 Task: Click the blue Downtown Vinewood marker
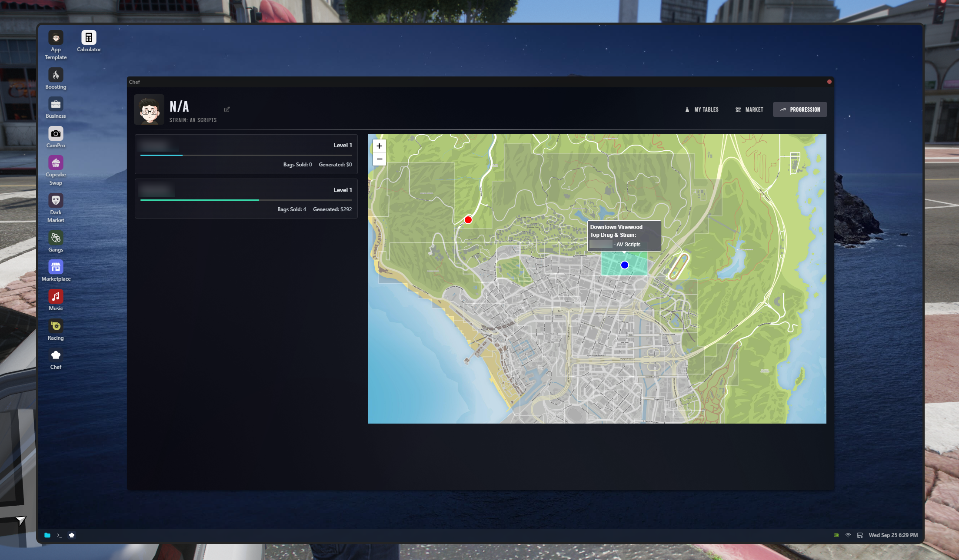pos(625,265)
